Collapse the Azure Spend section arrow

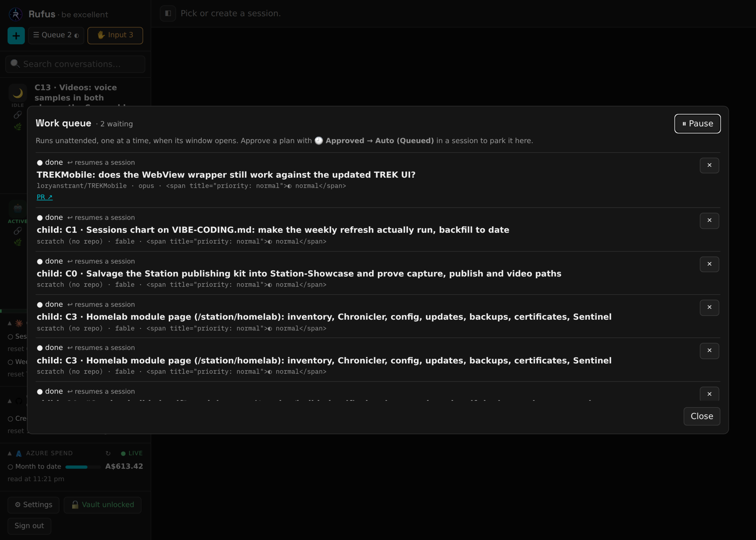coord(10,453)
